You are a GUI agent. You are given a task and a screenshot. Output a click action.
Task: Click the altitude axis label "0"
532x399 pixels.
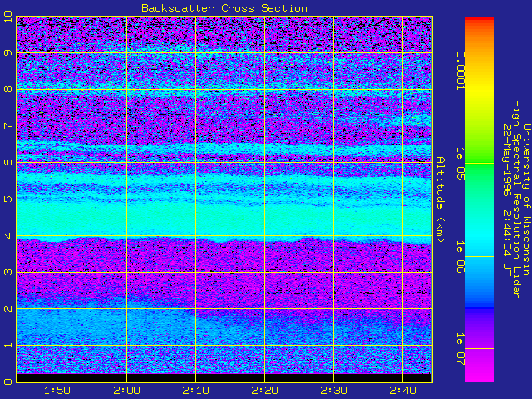click(x=8, y=382)
